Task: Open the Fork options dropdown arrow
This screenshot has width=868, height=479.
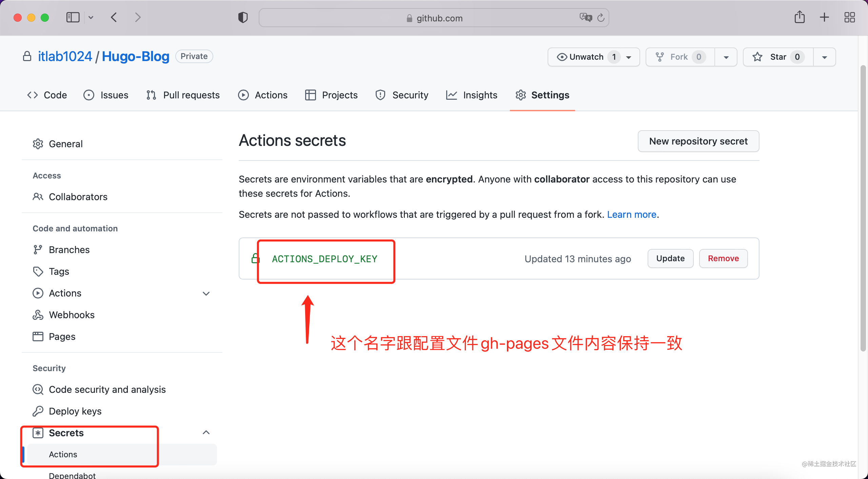Action: click(726, 57)
